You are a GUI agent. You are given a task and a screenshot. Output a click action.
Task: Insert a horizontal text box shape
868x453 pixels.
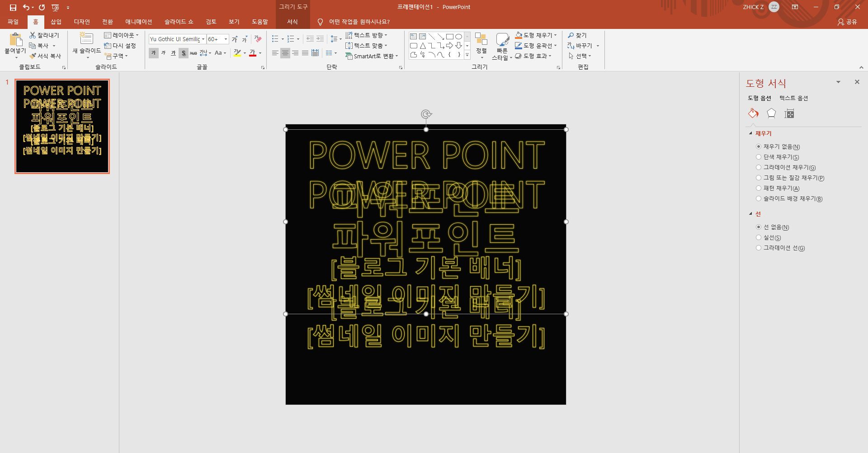point(413,37)
